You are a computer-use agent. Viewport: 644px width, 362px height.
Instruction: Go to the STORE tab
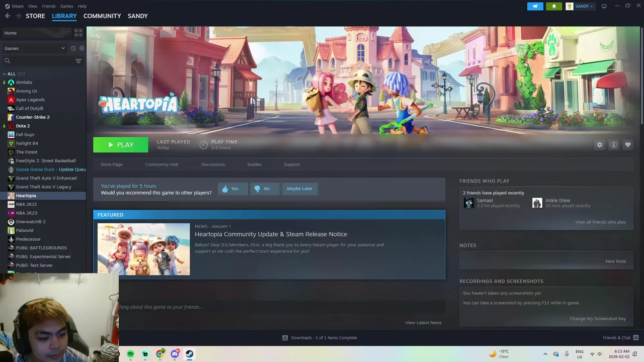tap(35, 16)
